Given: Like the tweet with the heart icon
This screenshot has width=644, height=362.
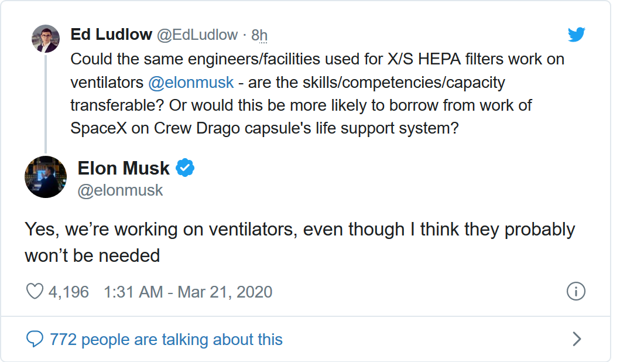Looking at the screenshot, I should [35, 292].
